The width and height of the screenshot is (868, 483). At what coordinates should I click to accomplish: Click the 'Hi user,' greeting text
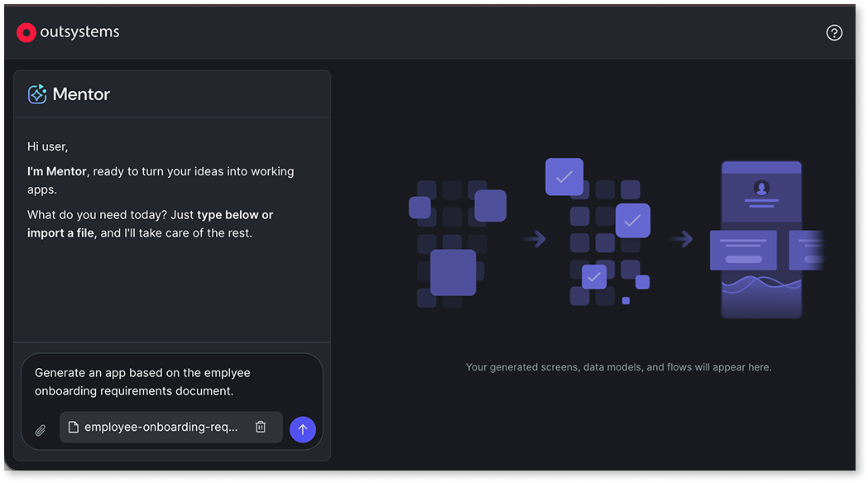click(48, 146)
